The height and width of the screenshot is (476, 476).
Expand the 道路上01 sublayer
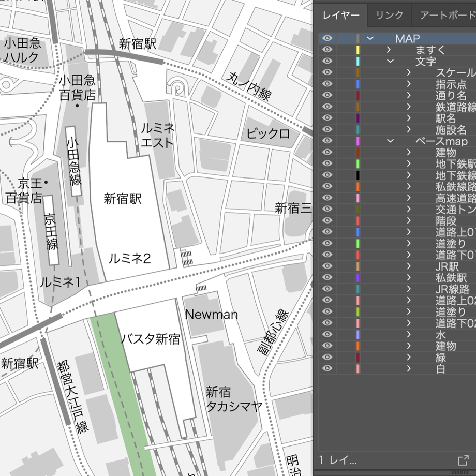pyautogui.click(x=409, y=232)
